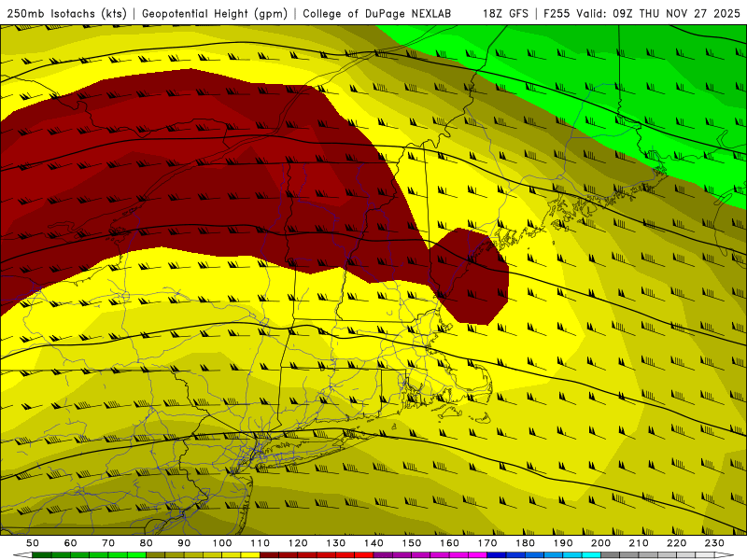
Task: Click the 160 knot legend label
Action: pyautogui.click(x=449, y=543)
